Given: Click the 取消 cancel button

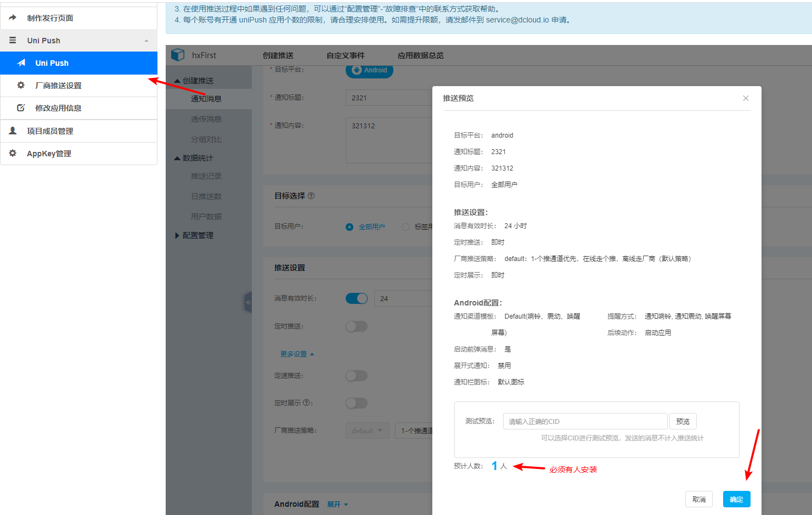Looking at the screenshot, I should pos(699,499).
